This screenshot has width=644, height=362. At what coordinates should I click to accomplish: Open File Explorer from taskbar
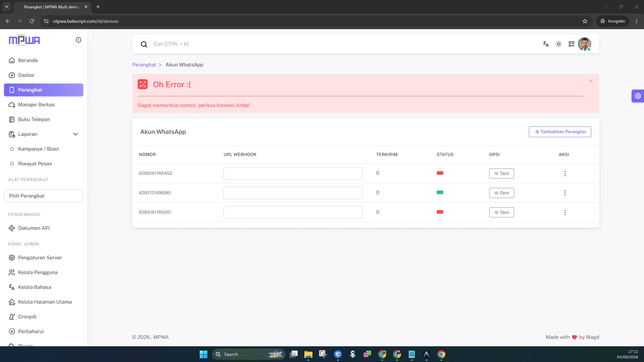tap(308, 354)
